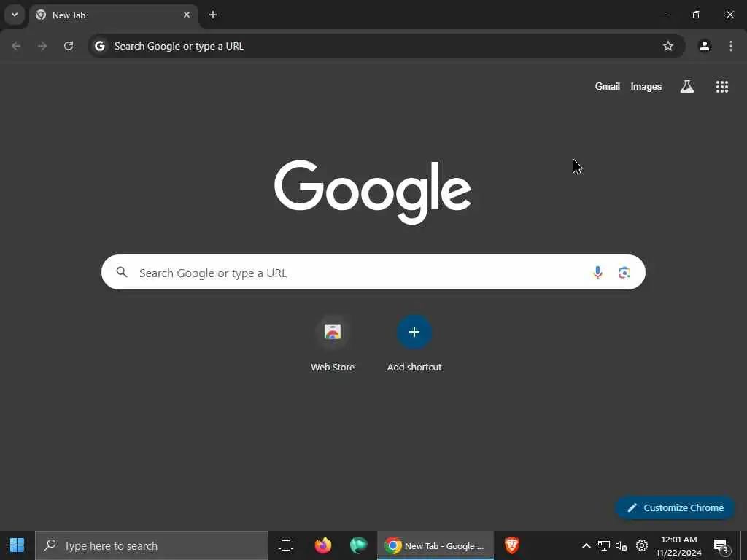Click the back navigation arrow
This screenshot has height=560, width=747.
point(16,46)
